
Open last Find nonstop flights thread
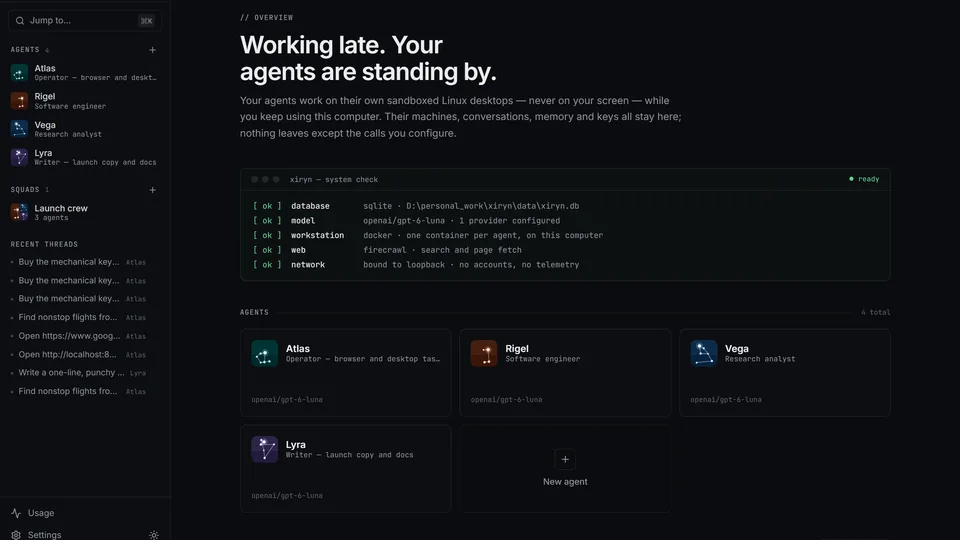[80, 391]
